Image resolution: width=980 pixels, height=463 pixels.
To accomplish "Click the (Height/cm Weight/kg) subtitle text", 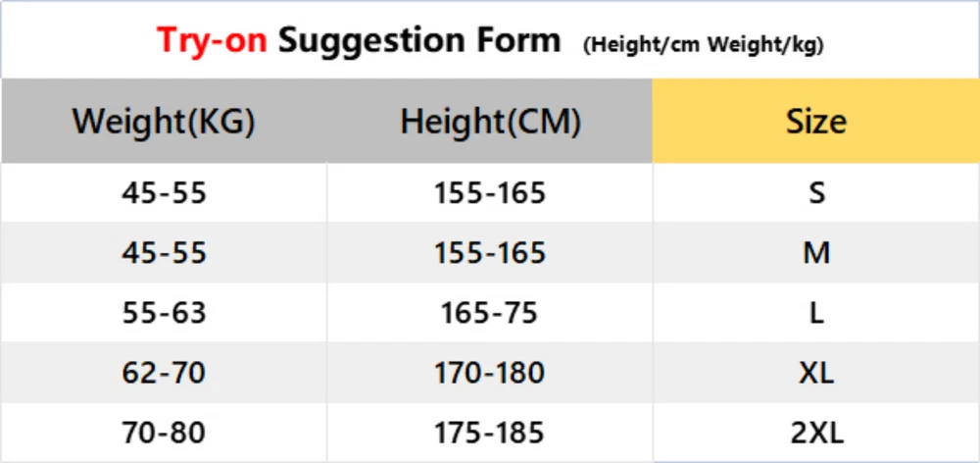I will pyautogui.click(x=703, y=45).
